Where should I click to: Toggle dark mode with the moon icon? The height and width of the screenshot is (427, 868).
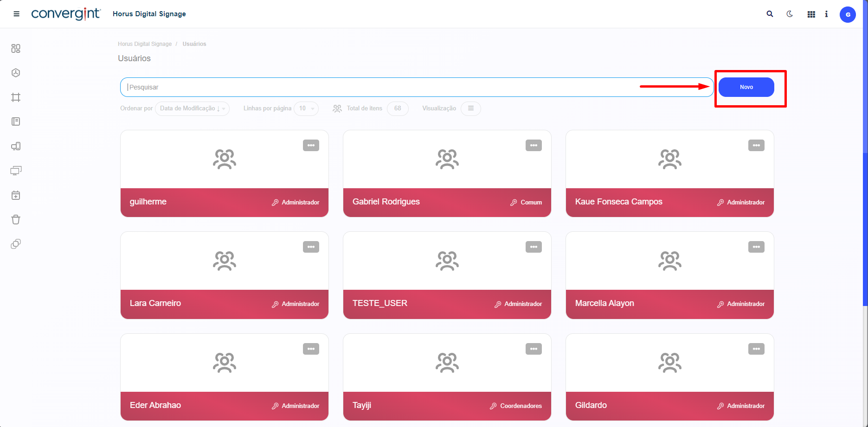[790, 14]
